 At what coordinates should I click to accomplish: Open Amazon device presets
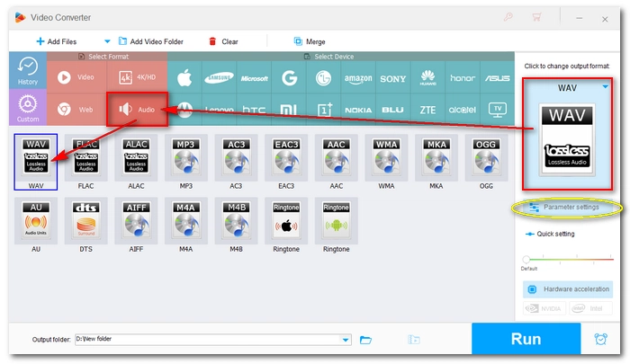click(358, 78)
